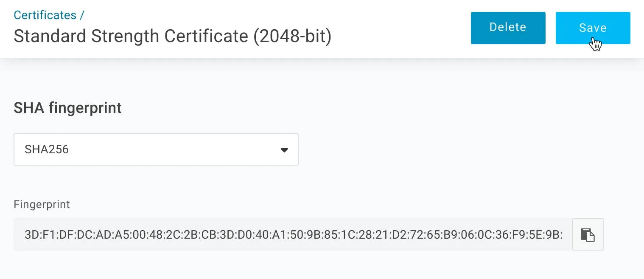Click the (2048-bit) part of the title
The height and width of the screenshot is (279, 644).
(x=292, y=37)
